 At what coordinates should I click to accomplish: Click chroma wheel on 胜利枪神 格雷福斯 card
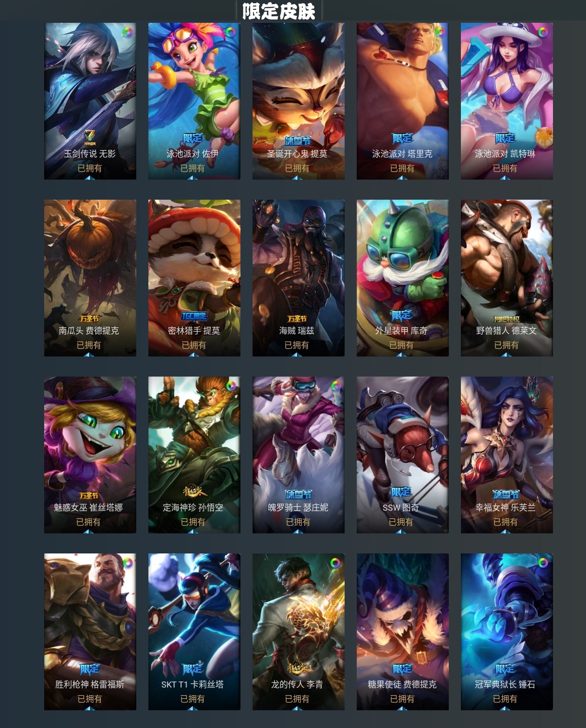pyautogui.click(x=127, y=563)
